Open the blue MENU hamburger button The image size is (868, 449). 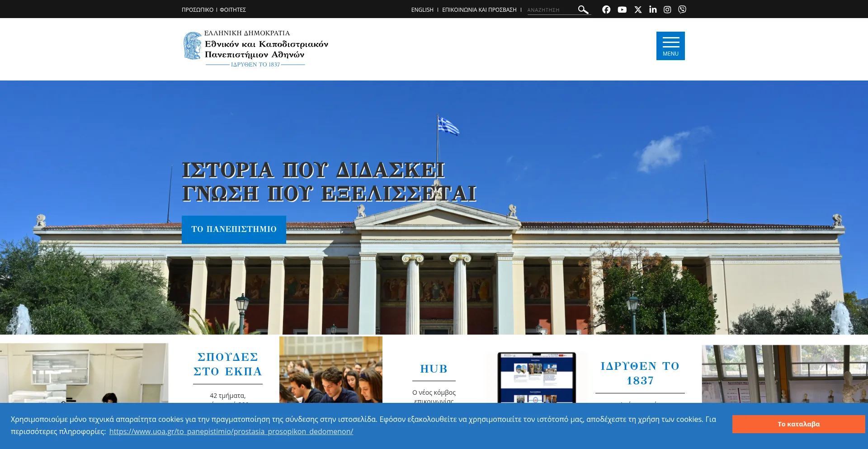[670, 46]
